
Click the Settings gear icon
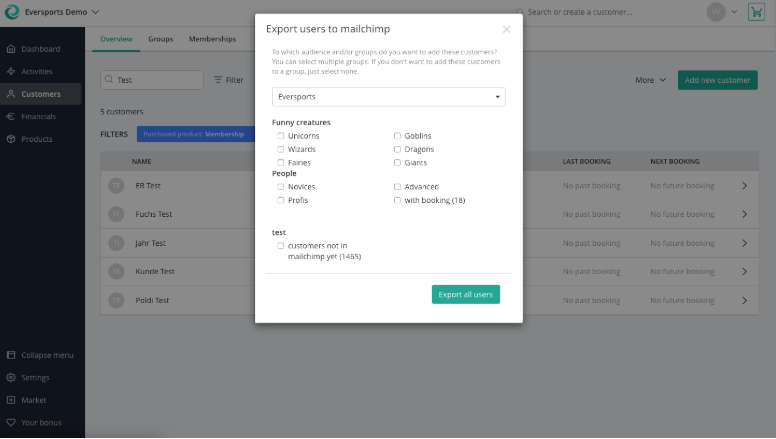point(11,378)
